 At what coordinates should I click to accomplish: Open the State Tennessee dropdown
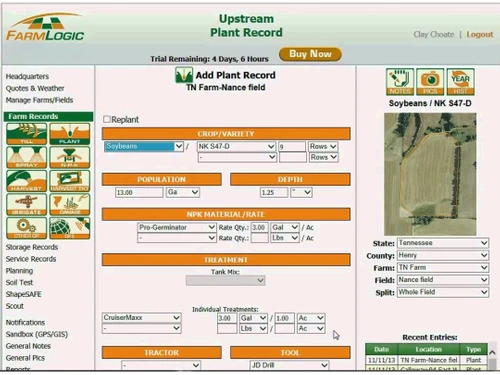[443, 243]
